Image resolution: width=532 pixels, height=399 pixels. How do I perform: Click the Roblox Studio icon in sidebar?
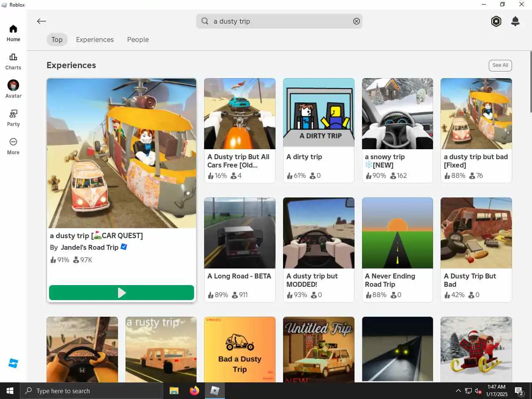(13, 363)
